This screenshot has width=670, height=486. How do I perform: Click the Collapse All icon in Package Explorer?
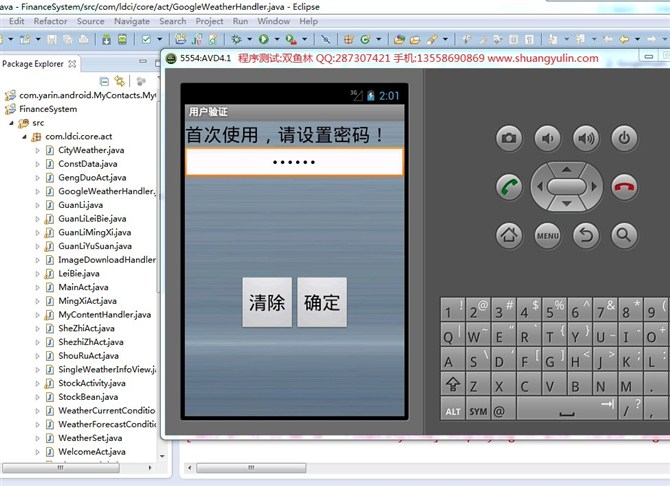(x=104, y=81)
